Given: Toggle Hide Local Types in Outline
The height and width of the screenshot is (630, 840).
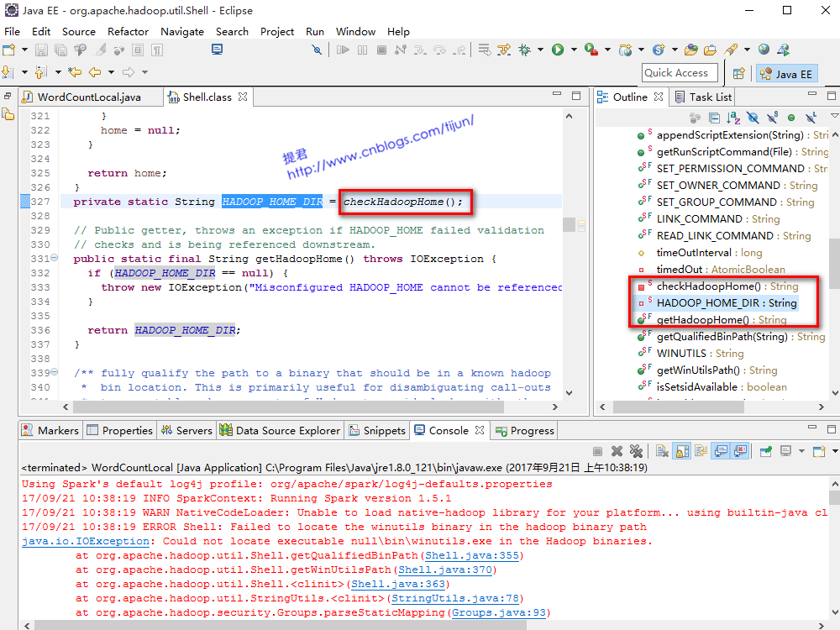Looking at the screenshot, I should pyautogui.click(x=811, y=118).
